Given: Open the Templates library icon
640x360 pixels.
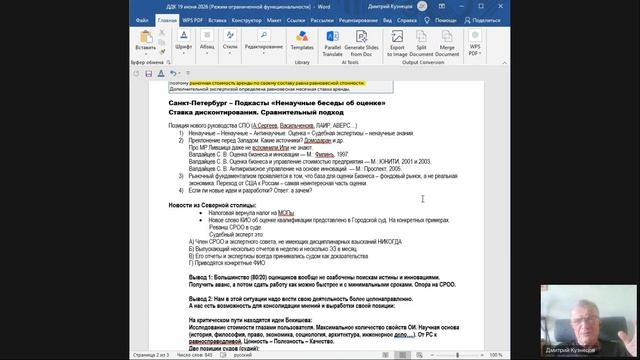Looking at the screenshot, I should 302,36.
